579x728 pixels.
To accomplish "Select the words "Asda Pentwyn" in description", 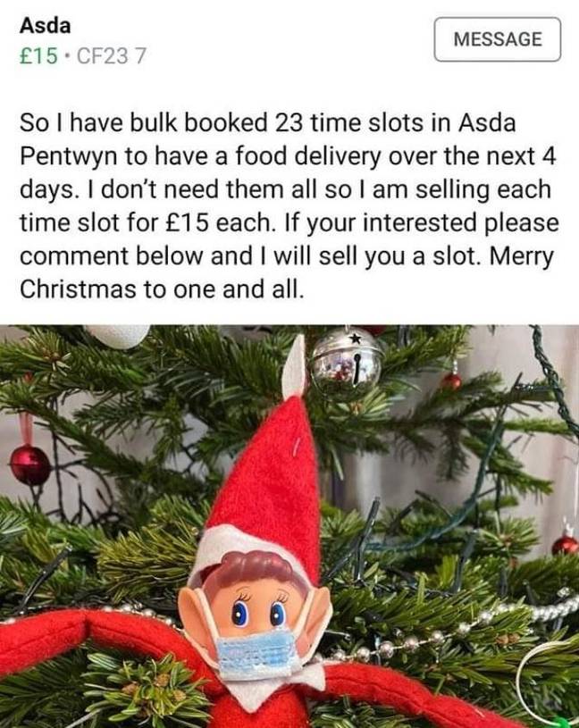I will pos(267,139).
